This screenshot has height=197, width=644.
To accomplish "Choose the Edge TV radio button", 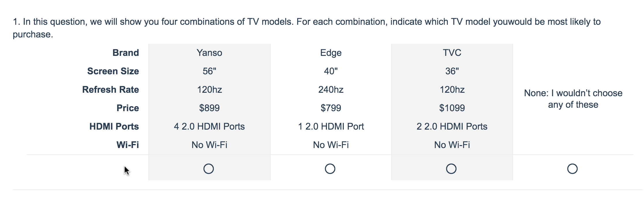I will pyautogui.click(x=330, y=169).
